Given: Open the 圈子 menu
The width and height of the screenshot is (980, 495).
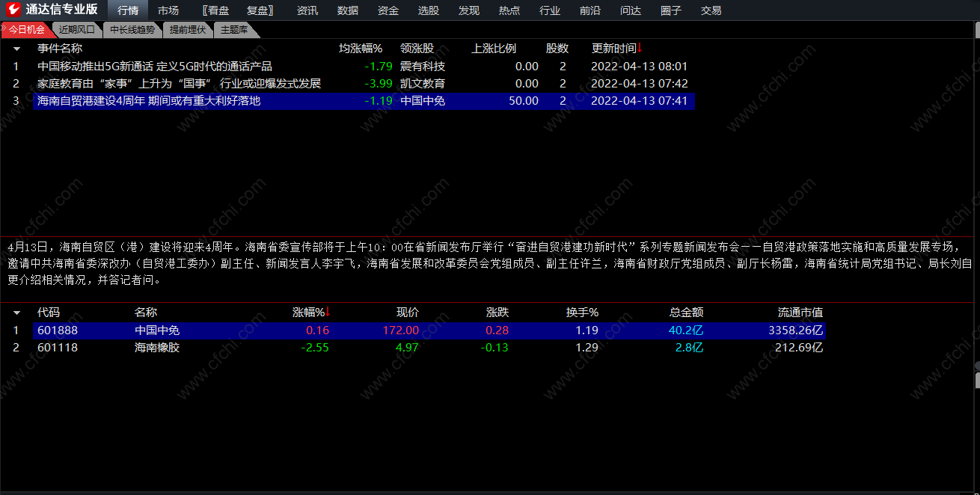Looking at the screenshot, I should (x=671, y=10).
